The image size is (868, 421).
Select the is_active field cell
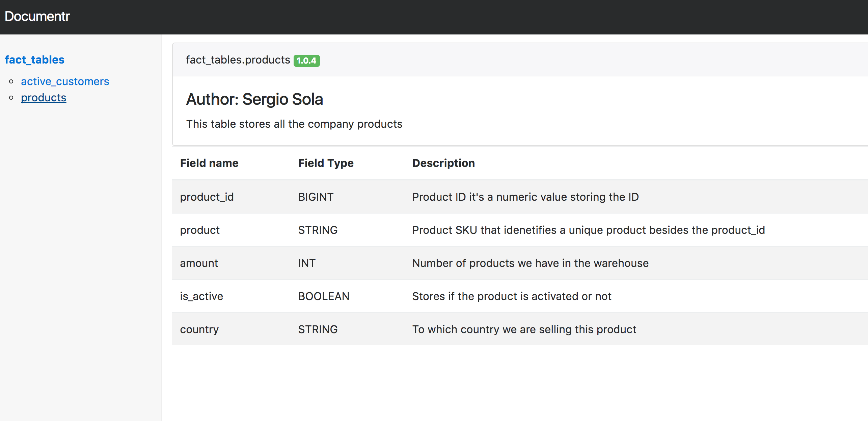[x=201, y=296]
